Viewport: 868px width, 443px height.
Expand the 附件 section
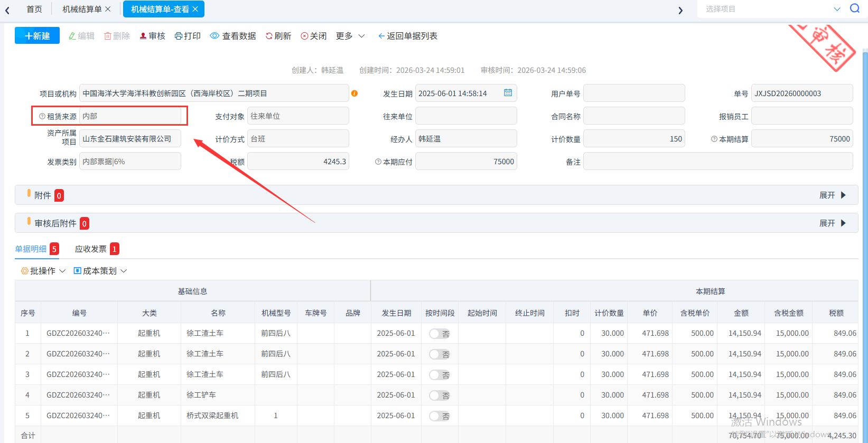pos(833,195)
